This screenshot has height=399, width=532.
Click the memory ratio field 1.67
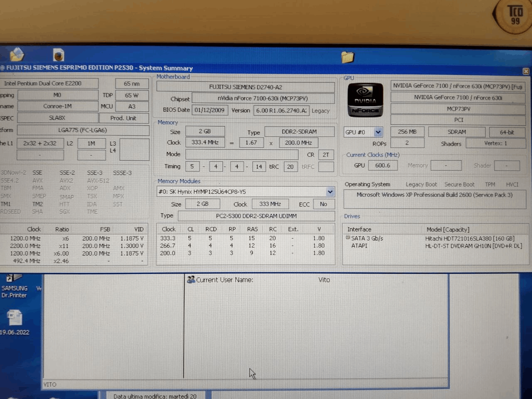[x=251, y=143]
